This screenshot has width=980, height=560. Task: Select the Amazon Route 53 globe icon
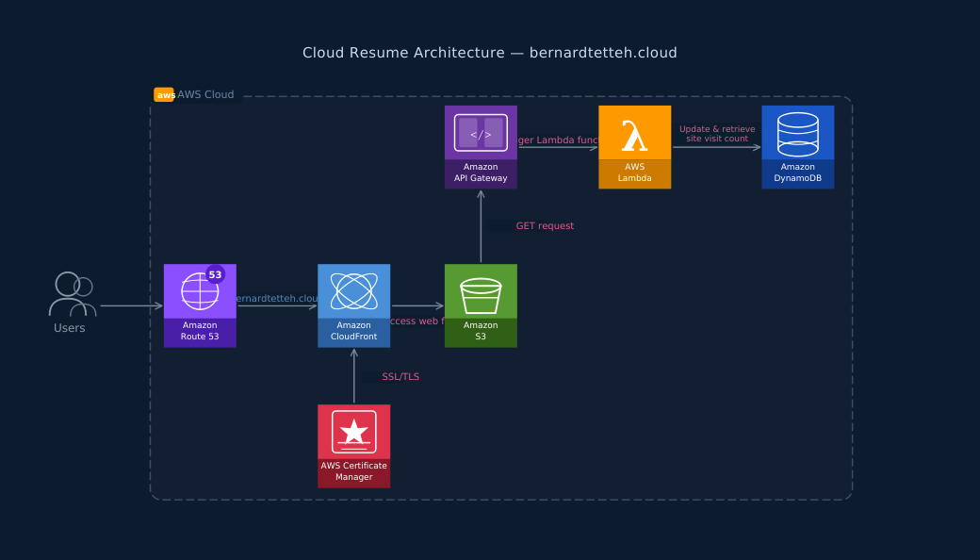coord(200,291)
